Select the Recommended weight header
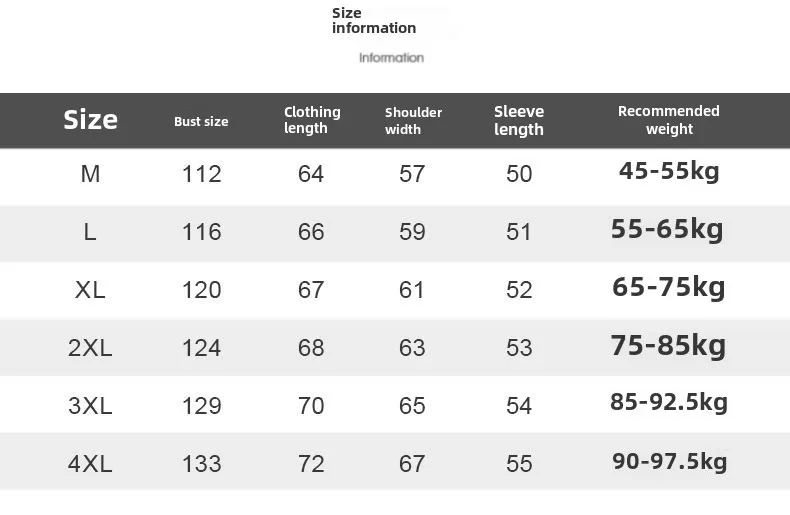The height and width of the screenshot is (515, 790). pyautogui.click(x=669, y=120)
